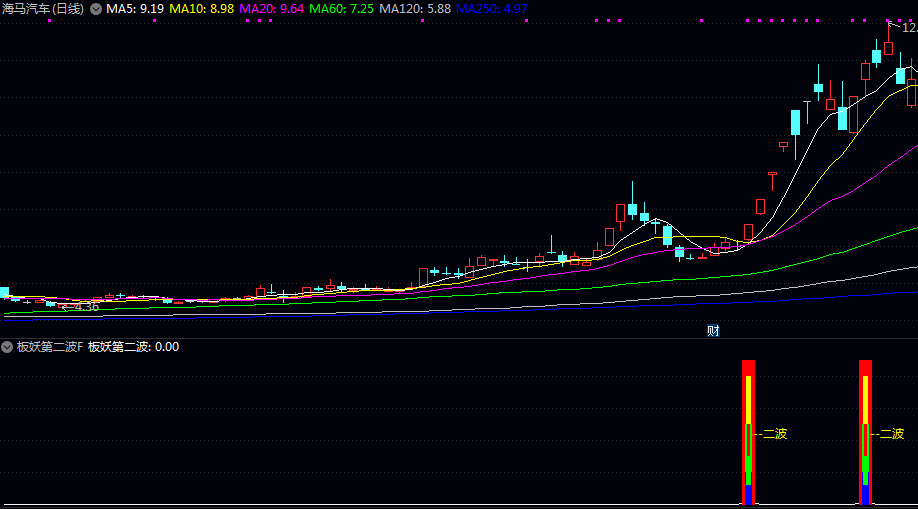Image resolution: width=918 pixels, height=509 pixels.
Task: Click the 板妖第二波: 0.00 indicator value
Action: point(133,347)
